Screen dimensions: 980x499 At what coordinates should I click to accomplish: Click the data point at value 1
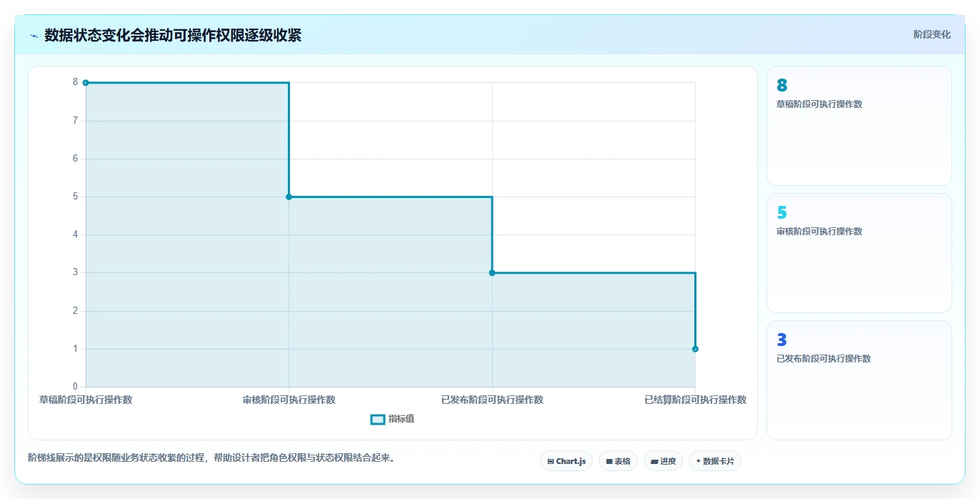point(695,349)
